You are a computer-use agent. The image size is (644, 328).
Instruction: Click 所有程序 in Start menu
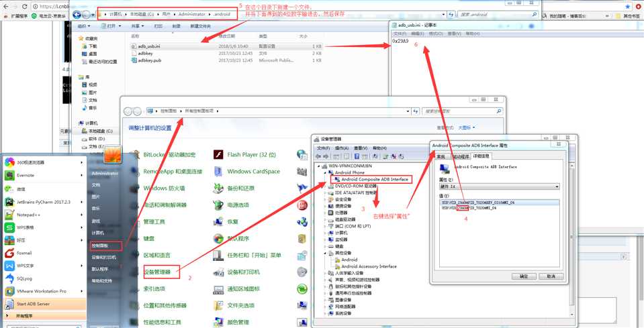(x=44, y=316)
